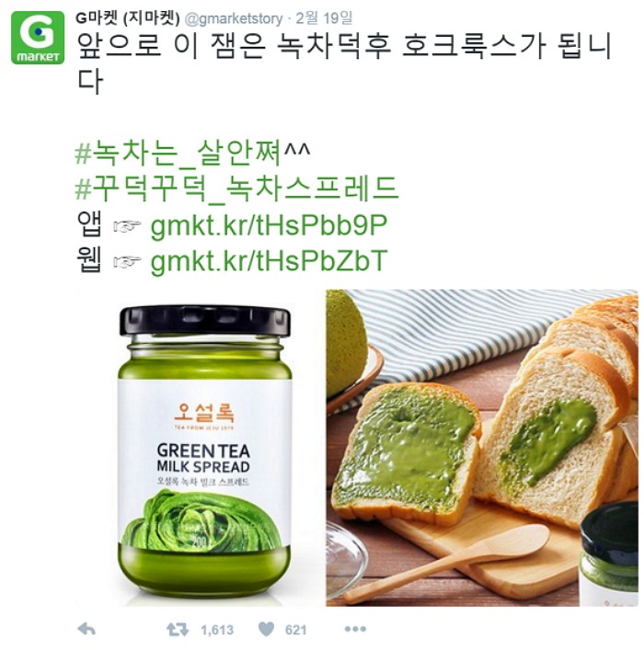Click the pointing hand emoji beside 웹
This screenshot has height=650, width=644.
(127, 262)
